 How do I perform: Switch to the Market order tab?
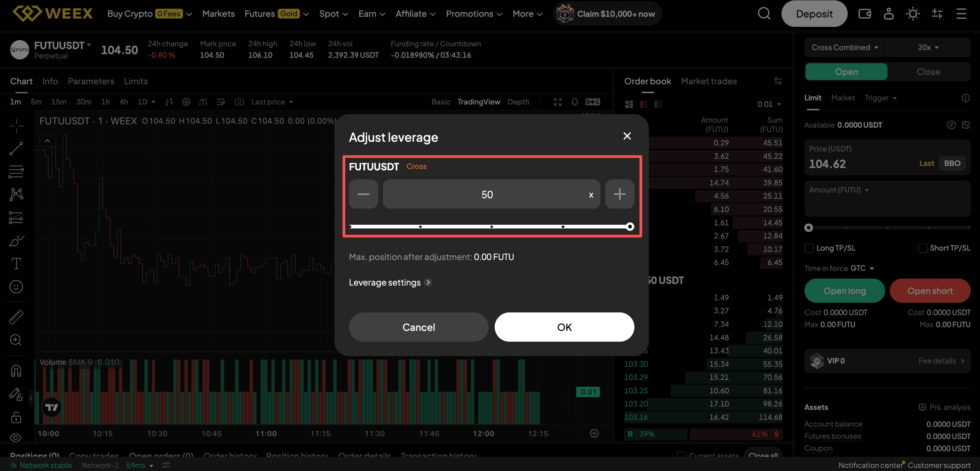pyautogui.click(x=843, y=98)
